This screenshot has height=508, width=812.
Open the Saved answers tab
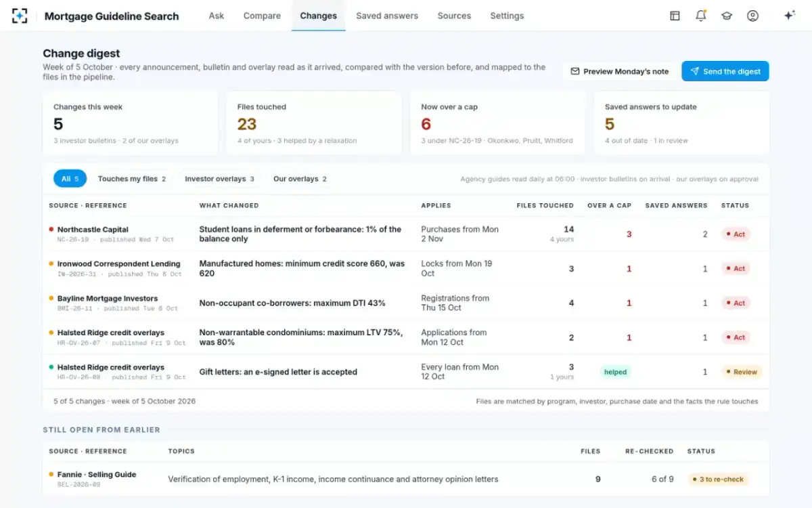pyautogui.click(x=387, y=16)
